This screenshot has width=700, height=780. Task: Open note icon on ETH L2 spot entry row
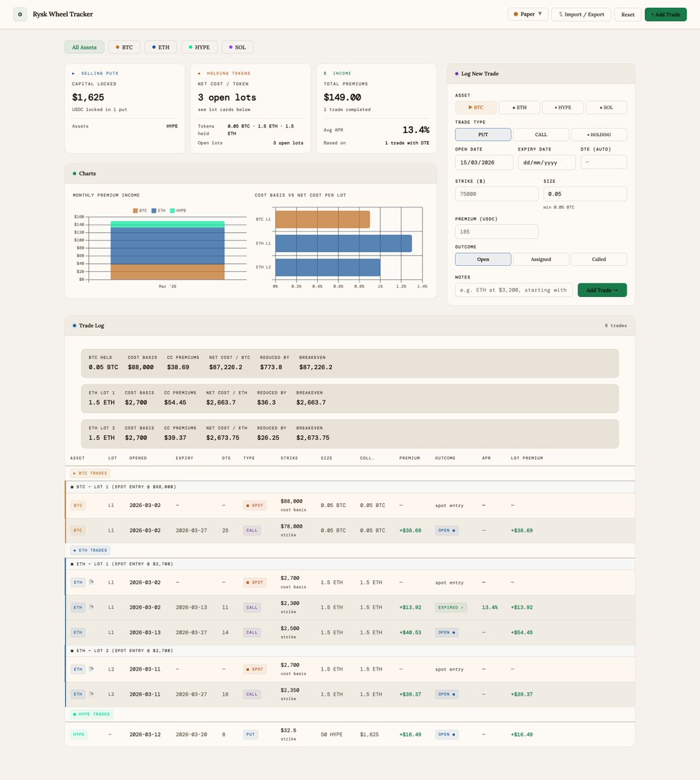[x=91, y=669]
